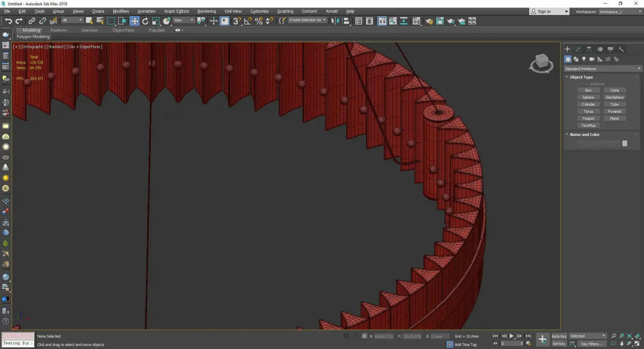Toggle Window/Crossing selection mode
This screenshot has height=349, width=644.
pos(122,21)
